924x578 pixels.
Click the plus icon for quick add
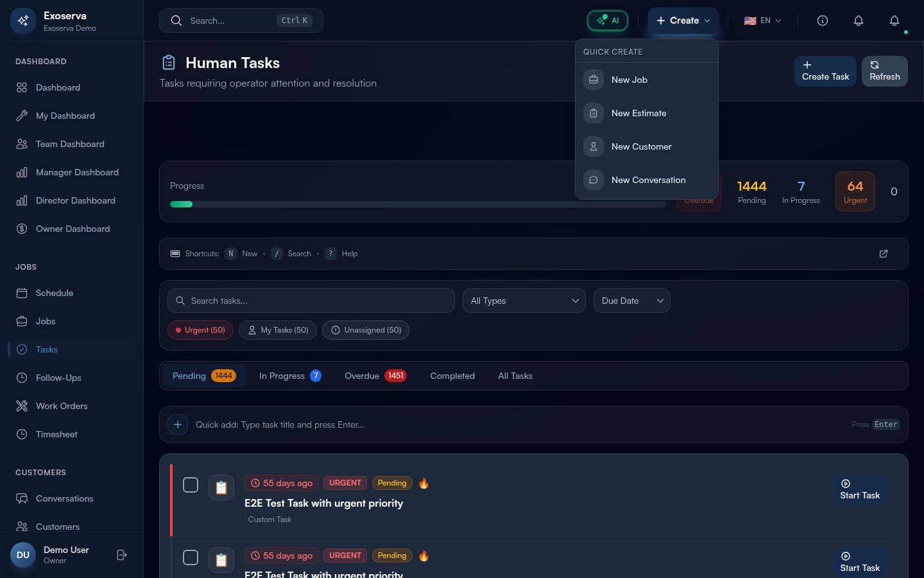tap(178, 425)
